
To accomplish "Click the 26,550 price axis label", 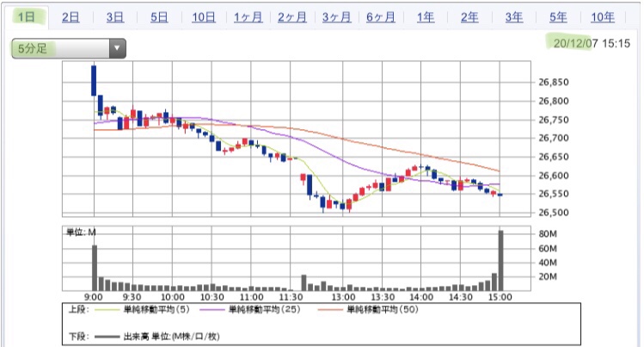I will tap(554, 194).
